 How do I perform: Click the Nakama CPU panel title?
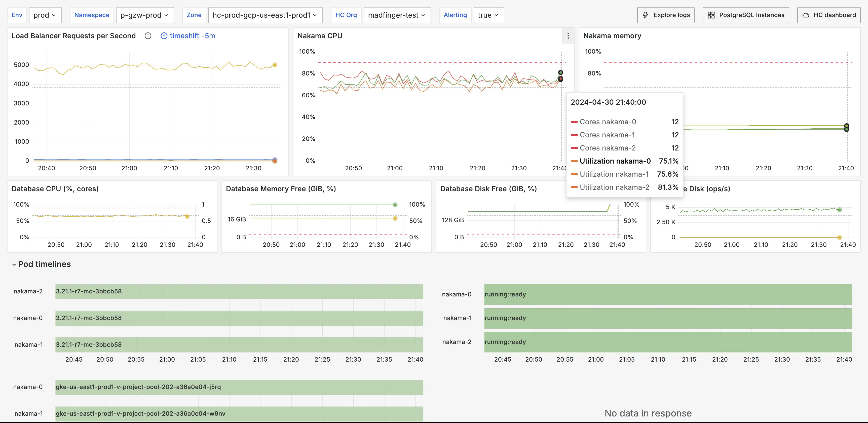click(320, 36)
